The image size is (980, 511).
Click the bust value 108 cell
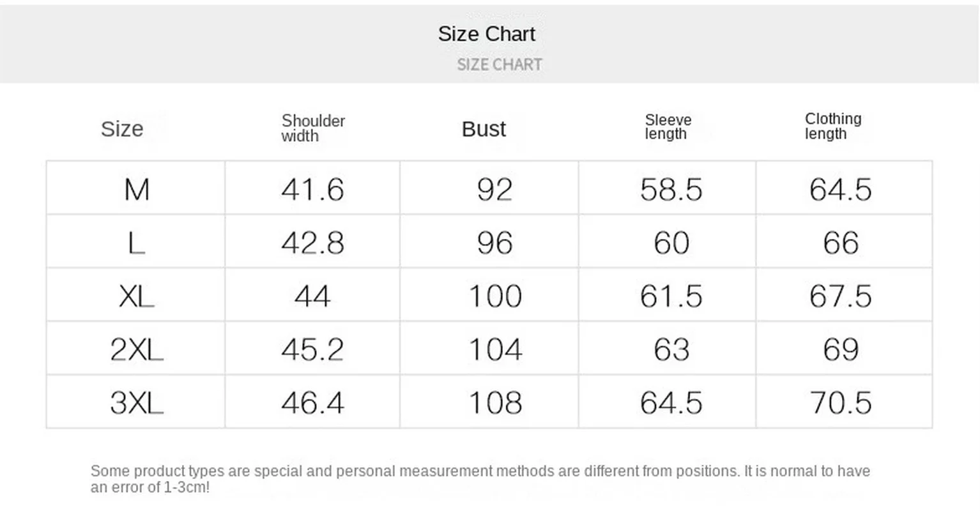(495, 403)
